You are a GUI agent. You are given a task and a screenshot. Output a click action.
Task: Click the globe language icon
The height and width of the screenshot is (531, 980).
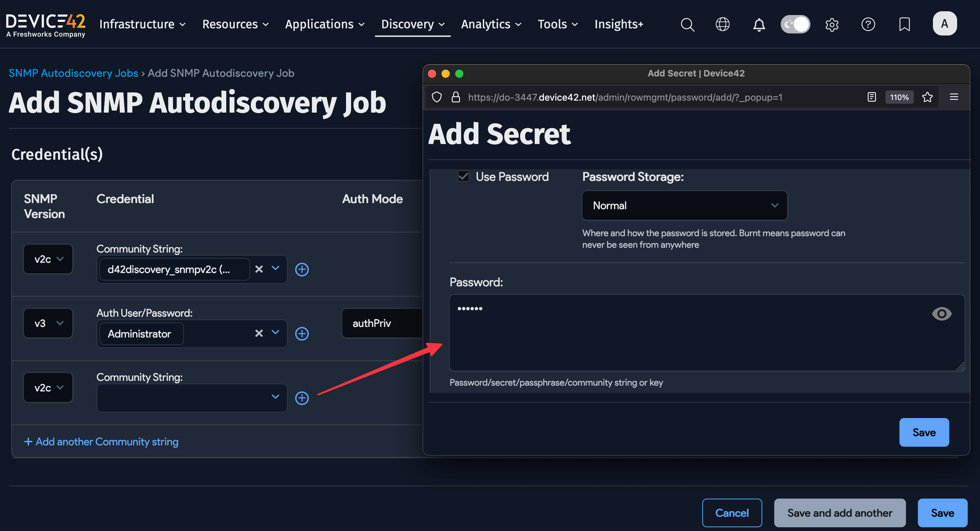point(722,24)
